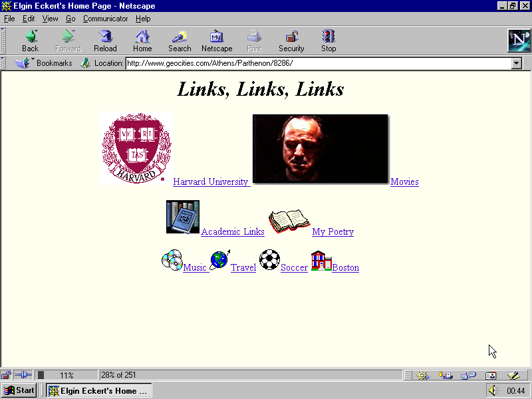Follow the Travel link
Screen dimensions: 532x399
[243, 268]
